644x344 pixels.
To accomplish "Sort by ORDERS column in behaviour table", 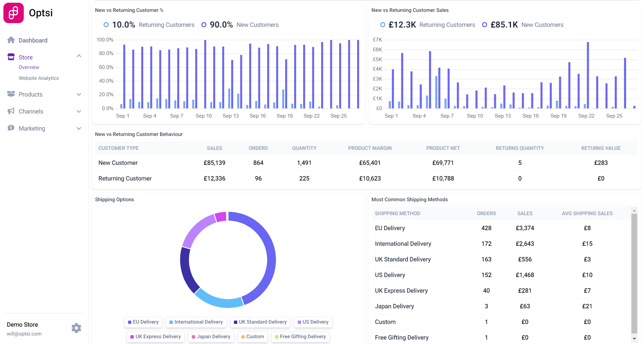I will (258, 148).
